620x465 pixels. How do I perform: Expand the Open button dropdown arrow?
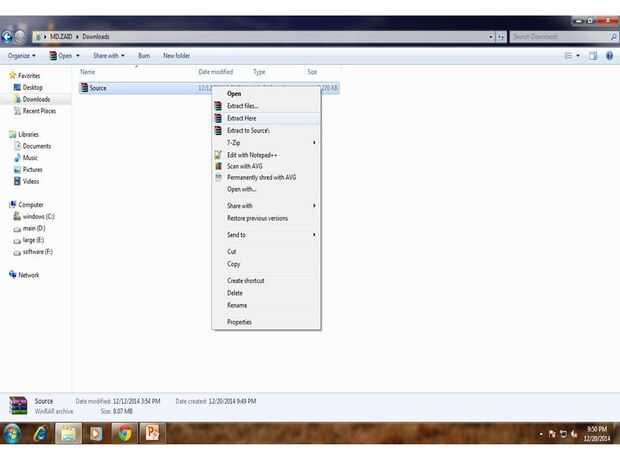point(78,56)
